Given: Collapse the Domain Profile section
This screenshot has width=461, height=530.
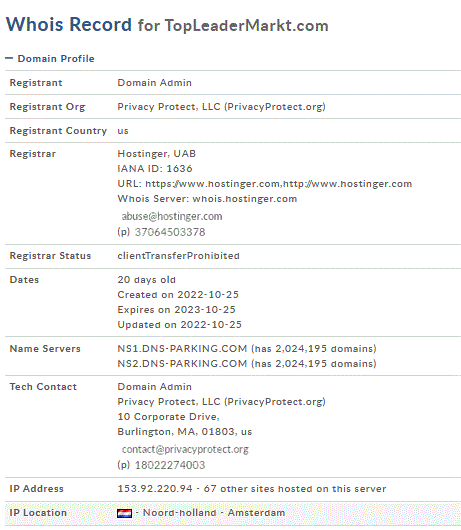Looking at the screenshot, I should (9, 58).
